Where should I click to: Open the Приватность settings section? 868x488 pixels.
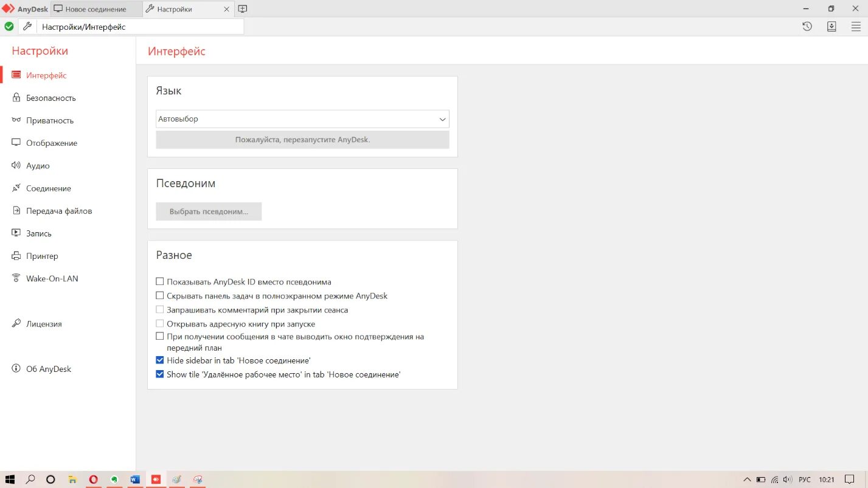[50, 120]
